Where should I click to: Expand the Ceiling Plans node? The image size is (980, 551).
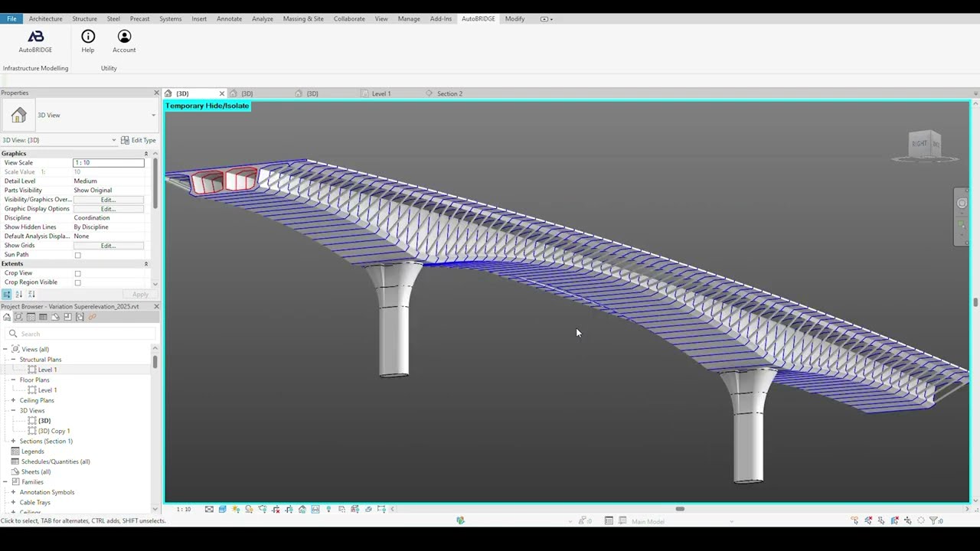(x=13, y=400)
